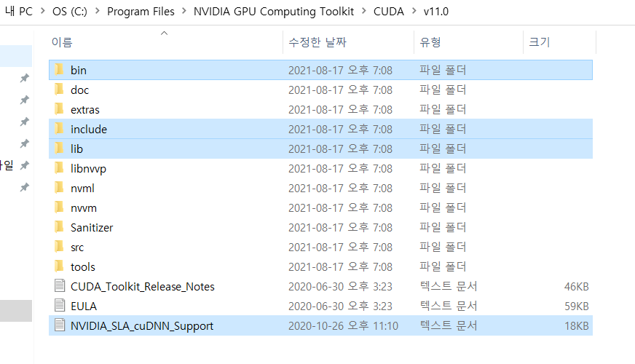Toggle sort direction arrow above 이름
635x364 pixels.
(164, 33)
